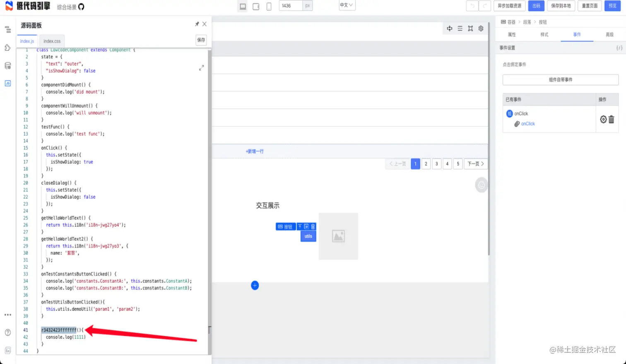The image size is (626, 364).
Task: Click the frame icon in canvas toolbar
Action: [470, 29]
